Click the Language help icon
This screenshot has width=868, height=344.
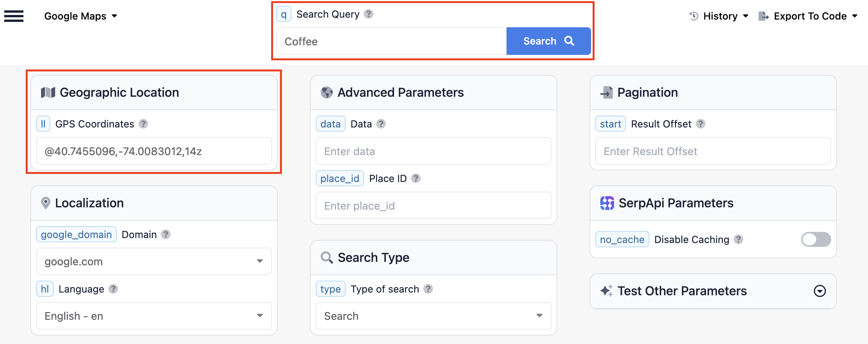(x=113, y=289)
